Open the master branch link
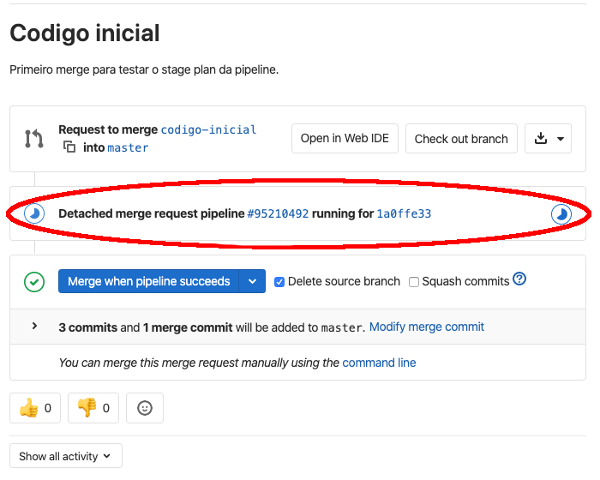Image resolution: width=600 pixels, height=480 pixels. (x=128, y=148)
